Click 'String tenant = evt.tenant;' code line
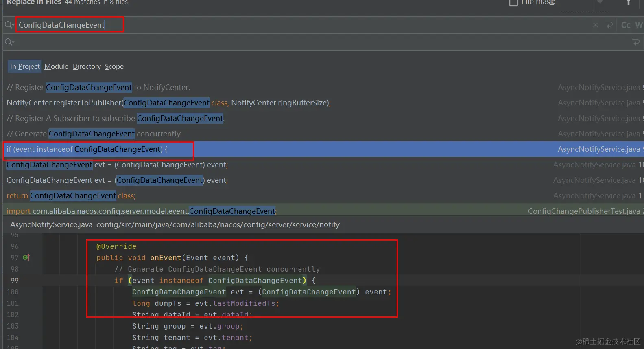Viewport: 644px width, 349px height. [x=192, y=338]
